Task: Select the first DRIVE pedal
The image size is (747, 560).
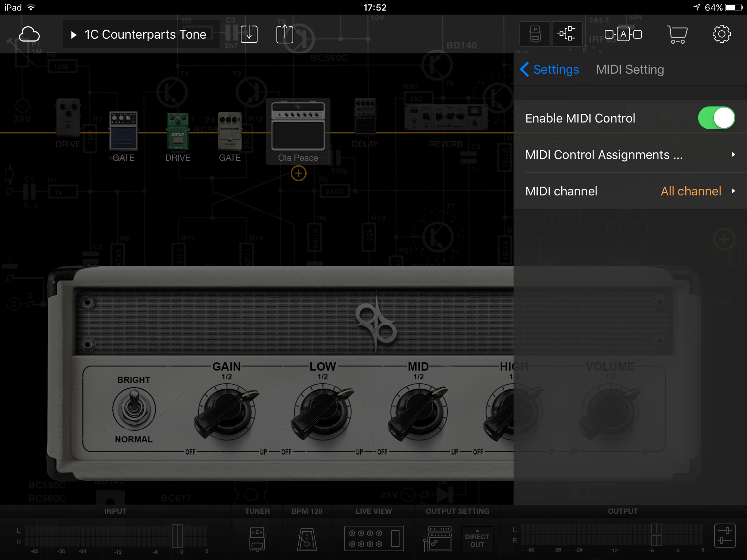Action: coord(68,117)
